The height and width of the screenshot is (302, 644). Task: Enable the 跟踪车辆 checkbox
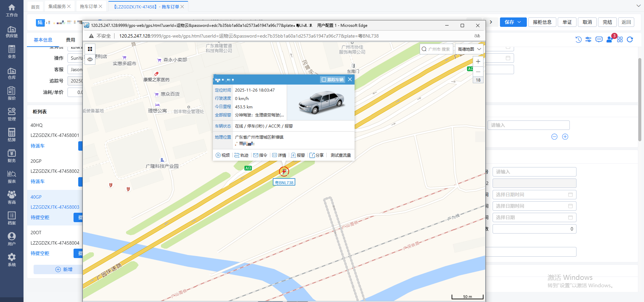click(x=324, y=80)
